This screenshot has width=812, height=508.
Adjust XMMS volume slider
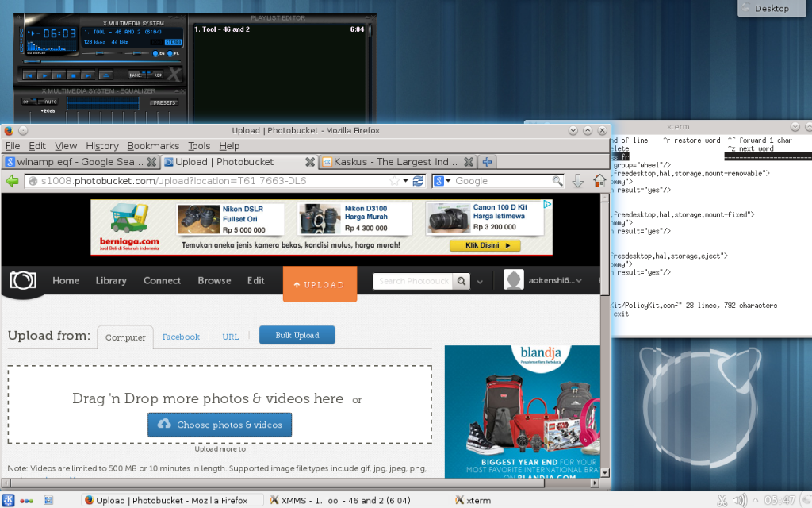102,53
